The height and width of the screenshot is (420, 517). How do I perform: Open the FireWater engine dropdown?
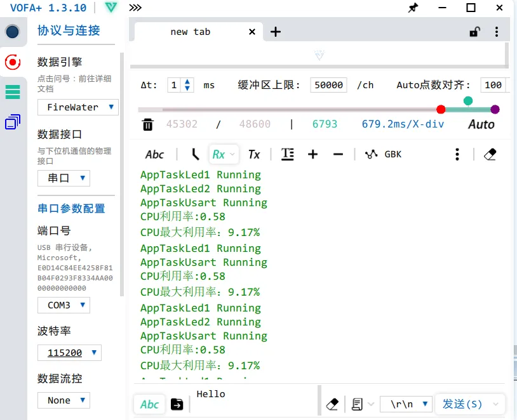tap(77, 107)
